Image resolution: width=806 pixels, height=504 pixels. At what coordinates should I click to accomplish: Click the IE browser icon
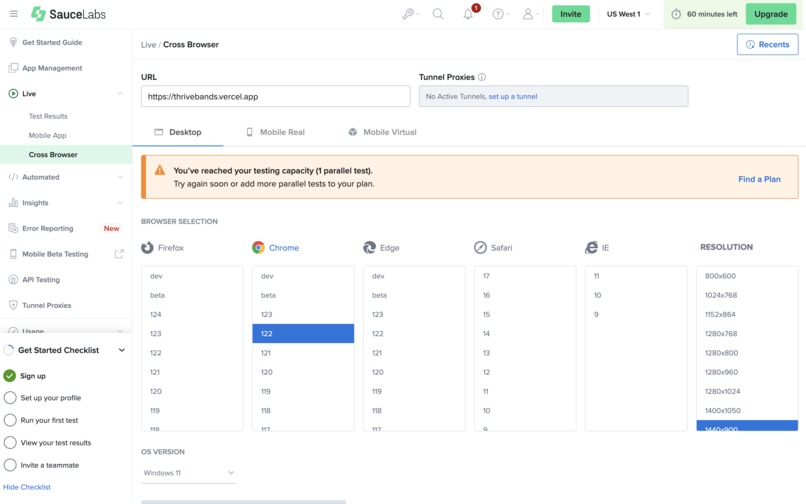(x=591, y=248)
